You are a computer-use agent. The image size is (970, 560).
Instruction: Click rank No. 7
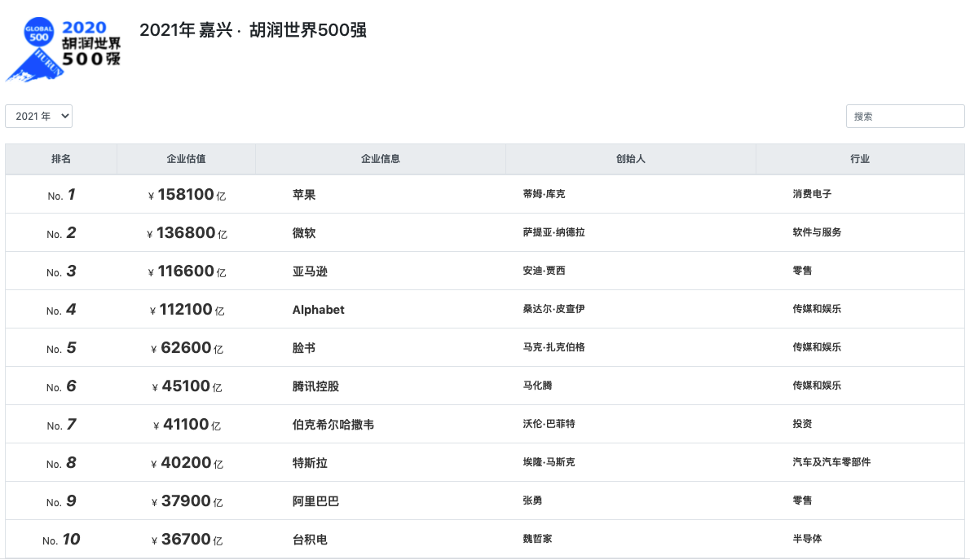61,426
